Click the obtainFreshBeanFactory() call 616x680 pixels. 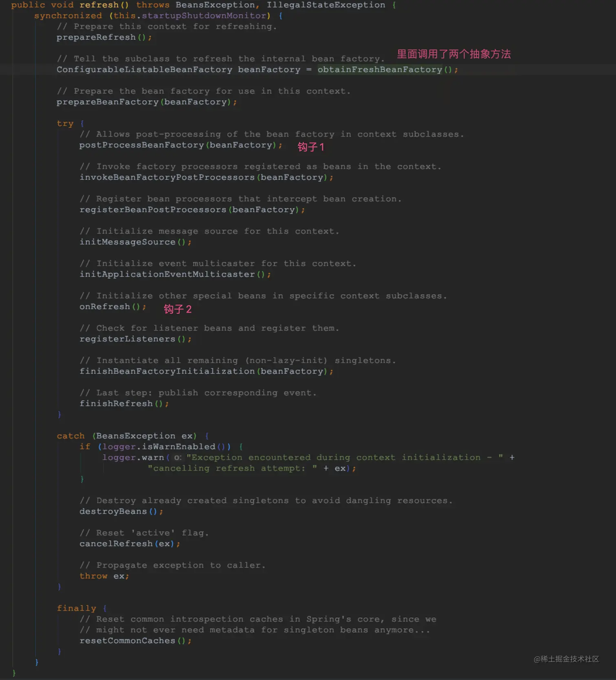pyautogui.click(x=387, y=70)
